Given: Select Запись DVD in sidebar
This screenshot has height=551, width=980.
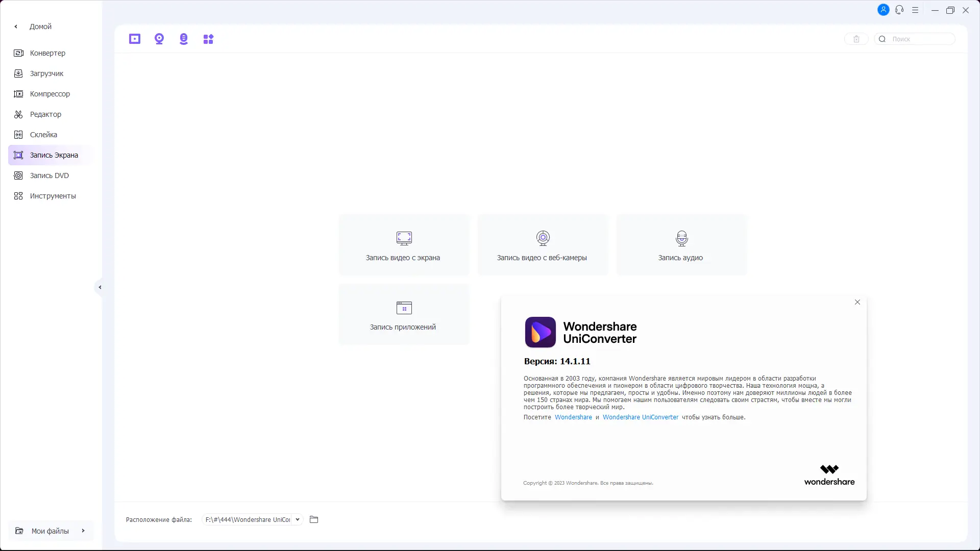Looking at the screenshot, I should click(49, 176).
